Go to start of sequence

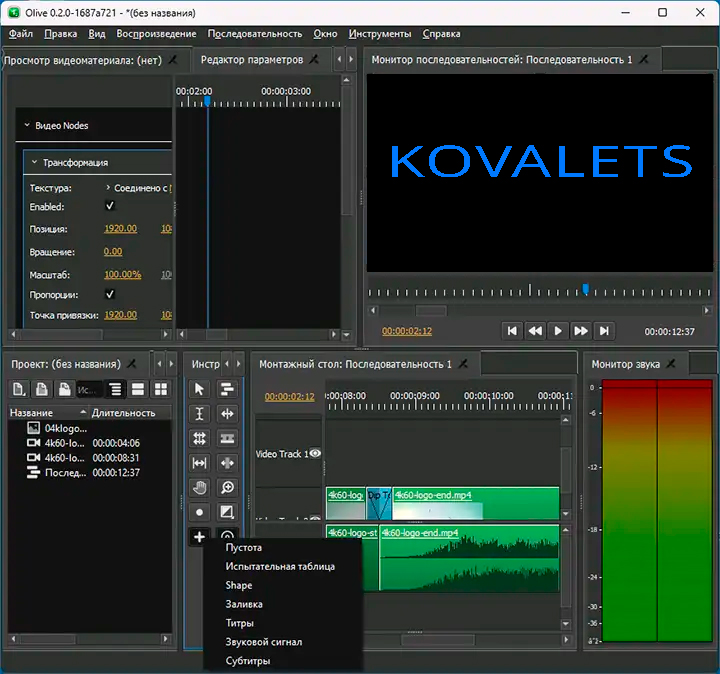coord(512,331)
